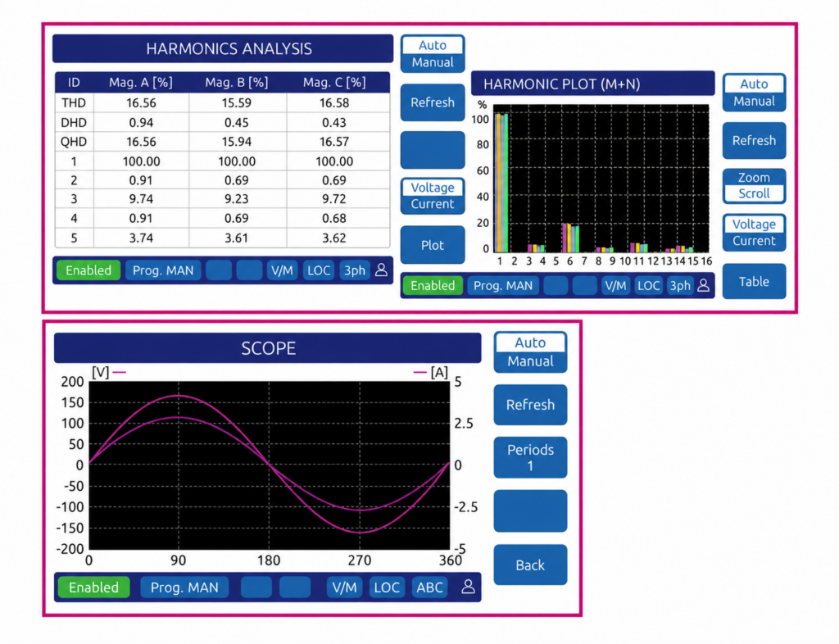Click Prog. MAN in Scope status bar
This screenshot has height=644, width=839.
tap(184, 587)
